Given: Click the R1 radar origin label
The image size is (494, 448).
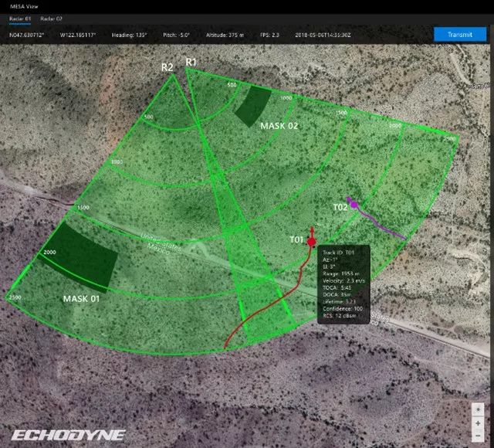Looking at the screenshot, I should [x=191, y=61].
